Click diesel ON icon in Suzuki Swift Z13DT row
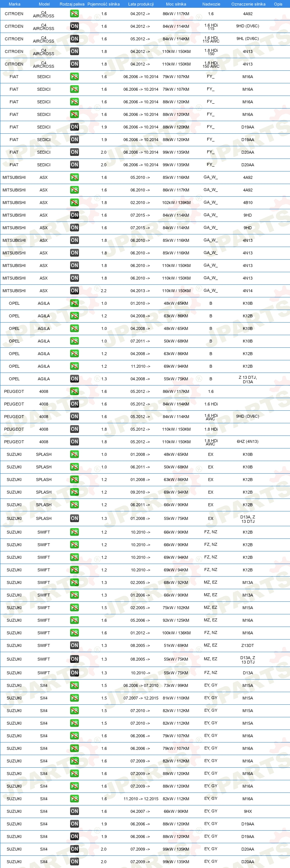Viewport: 290px width, 868px height. 75,645
